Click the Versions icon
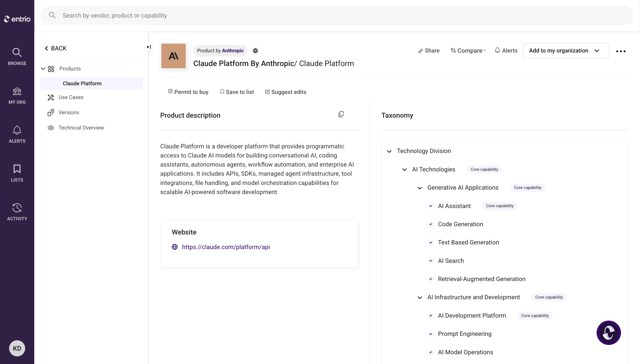The height and width of the screenshot is (364, 640). coord(51,113)
